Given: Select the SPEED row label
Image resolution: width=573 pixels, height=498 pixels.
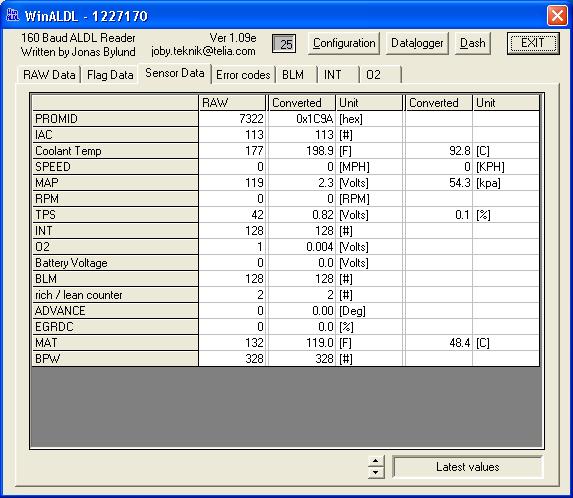Looking at the screenshot, I should [x=115, y=167].
